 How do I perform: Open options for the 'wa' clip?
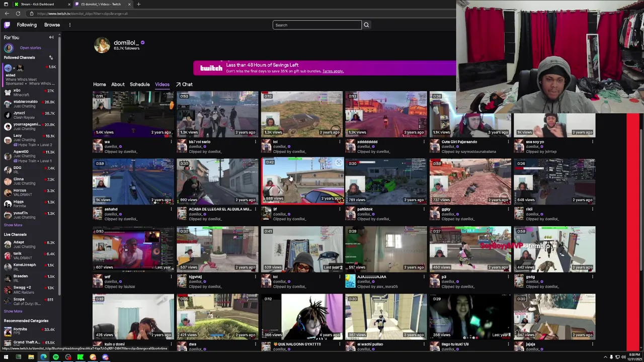tap(171, 142)
